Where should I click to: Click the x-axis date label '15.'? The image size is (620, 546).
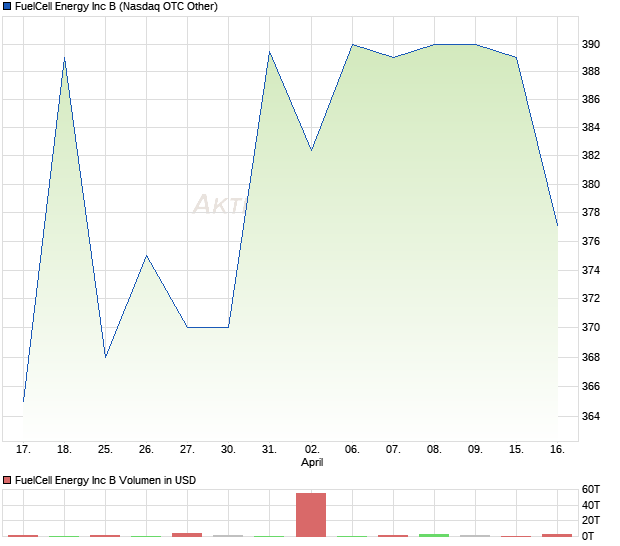click(x=516, y=450)
